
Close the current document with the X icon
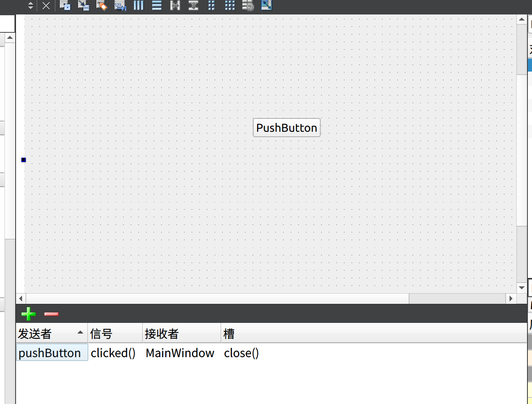pyautogui.click(x=46, y=6)
